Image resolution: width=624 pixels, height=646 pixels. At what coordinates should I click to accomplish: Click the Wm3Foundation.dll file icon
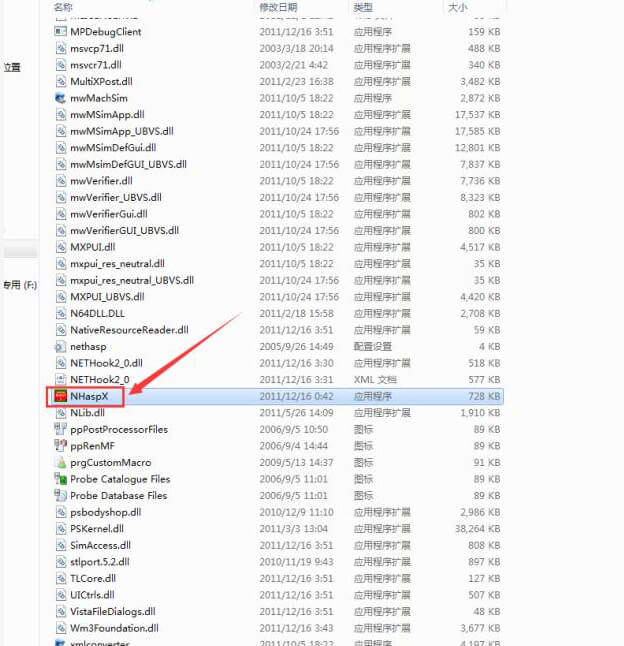[61, 628]
